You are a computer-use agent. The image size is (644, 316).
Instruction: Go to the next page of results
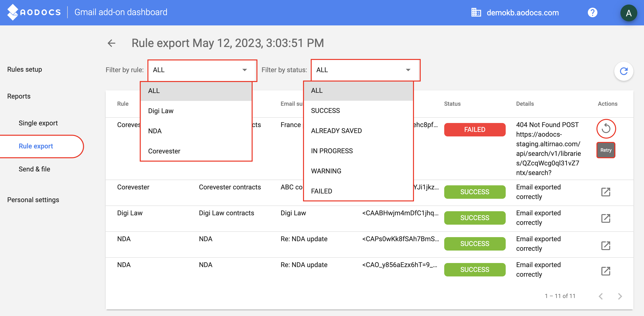[x=620, y=296]
